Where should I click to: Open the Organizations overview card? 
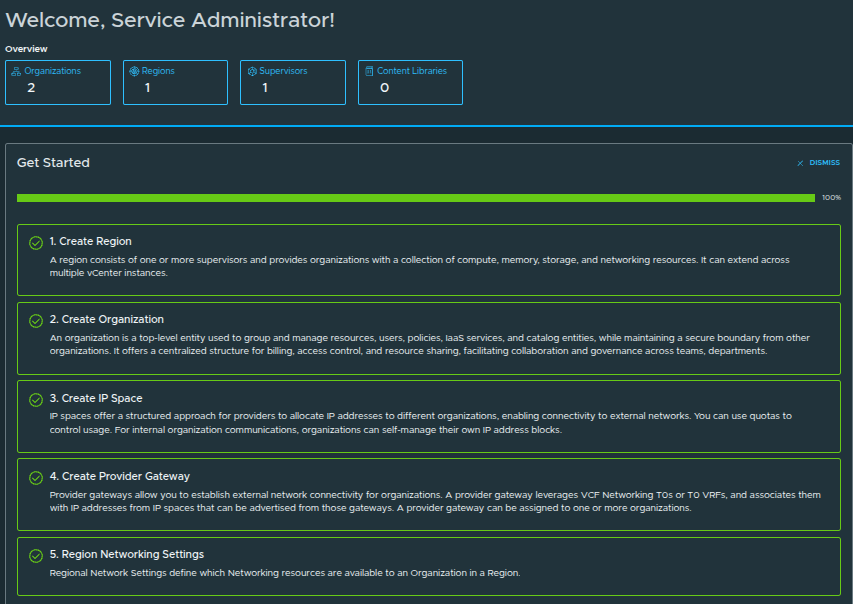58,82
